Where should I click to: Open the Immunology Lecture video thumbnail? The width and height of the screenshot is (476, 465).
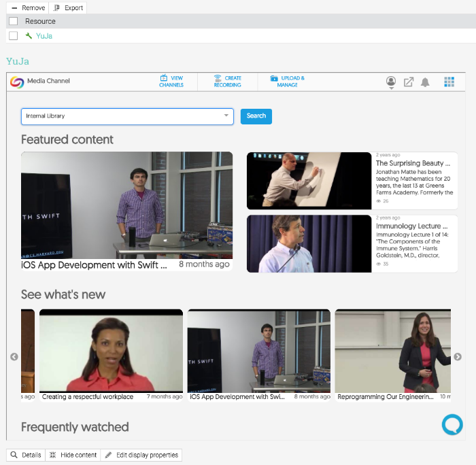click(309, 244)
